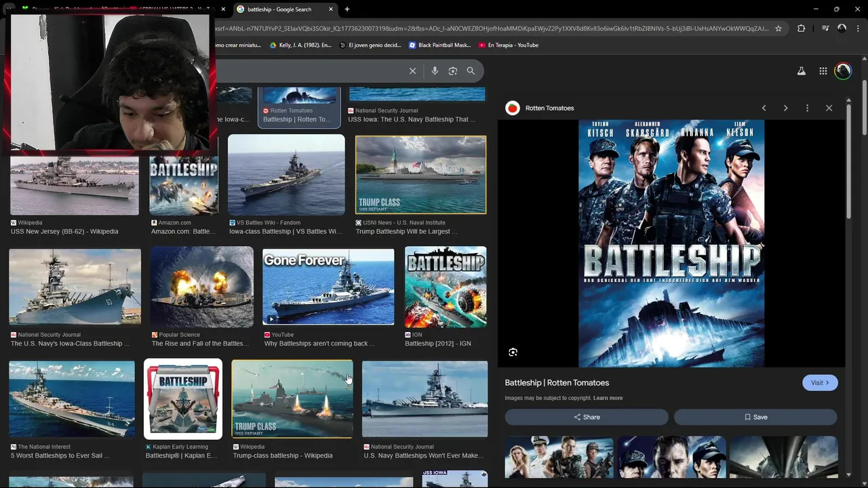
Task: Click caption 'The Rise and Fall of the Battles...'
Action: pyautogui.click(x=201, y=344)
